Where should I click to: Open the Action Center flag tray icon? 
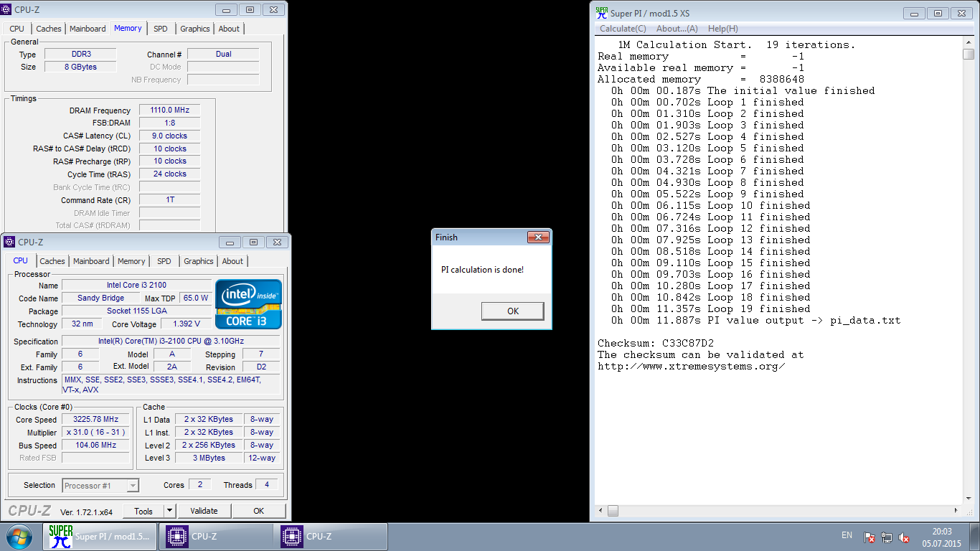point(869,537)
